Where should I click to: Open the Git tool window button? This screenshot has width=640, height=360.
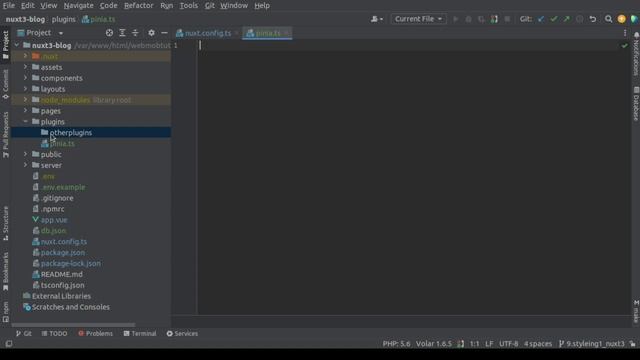[23, 333]
